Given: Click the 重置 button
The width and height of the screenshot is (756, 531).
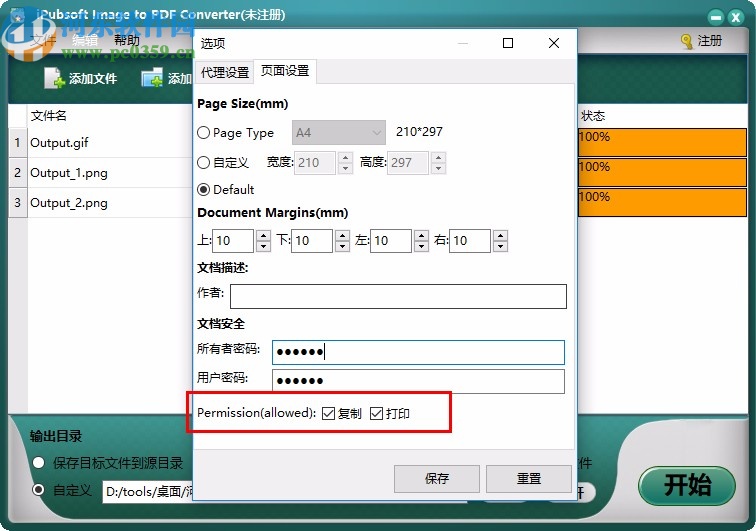Looking at the screenshot, I should point(529,478).
